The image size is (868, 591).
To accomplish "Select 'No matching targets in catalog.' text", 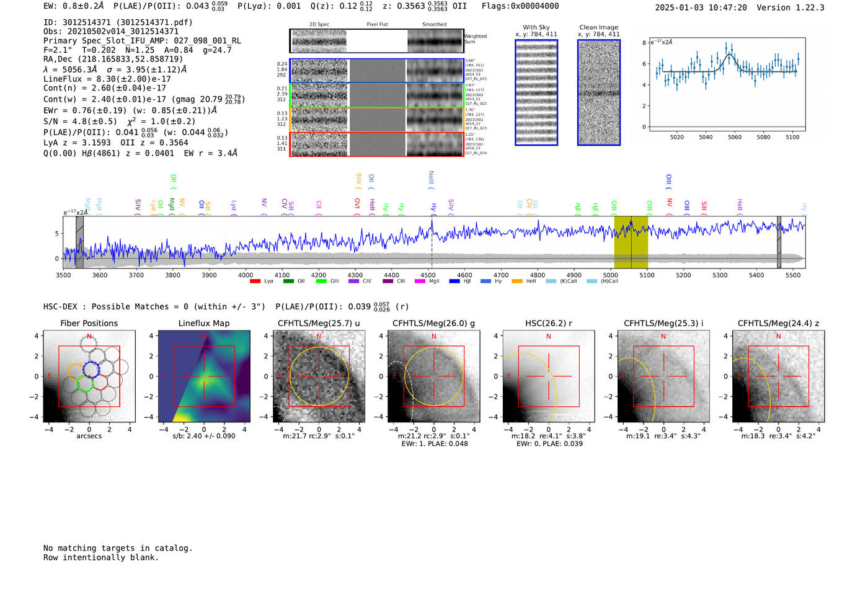I will (x=118, y=548).
